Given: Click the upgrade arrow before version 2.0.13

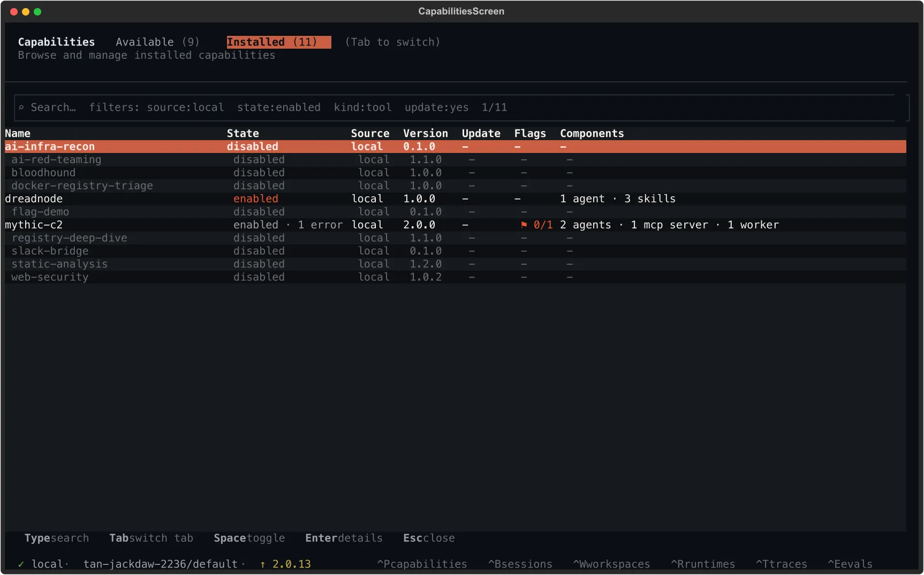Looking at the screenshot, I should tap(262, 564).
